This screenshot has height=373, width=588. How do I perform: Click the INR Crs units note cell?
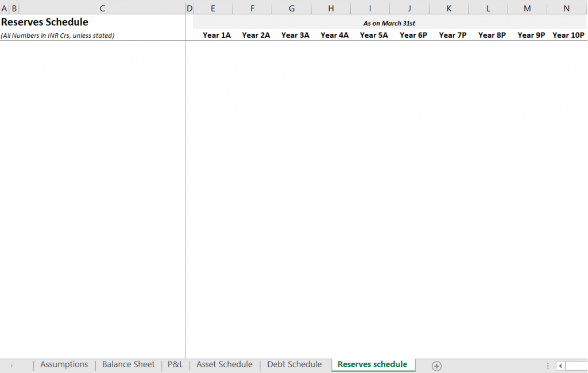(57, 36)
